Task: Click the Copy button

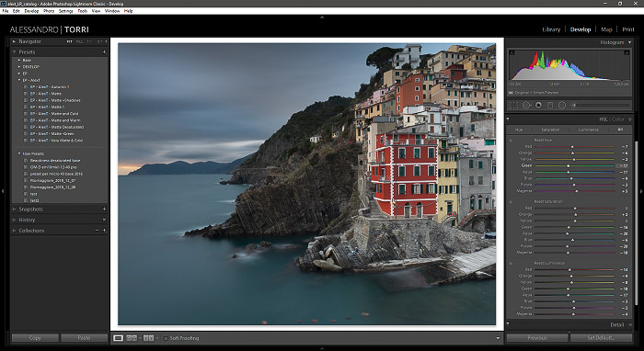Action: [x=35, y=338]
